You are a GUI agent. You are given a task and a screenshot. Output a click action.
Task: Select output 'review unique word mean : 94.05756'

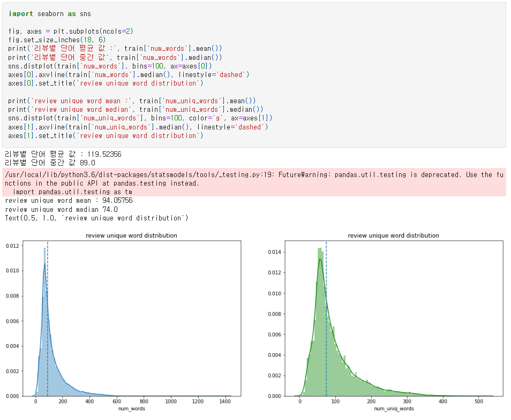(x=69, y=201)
